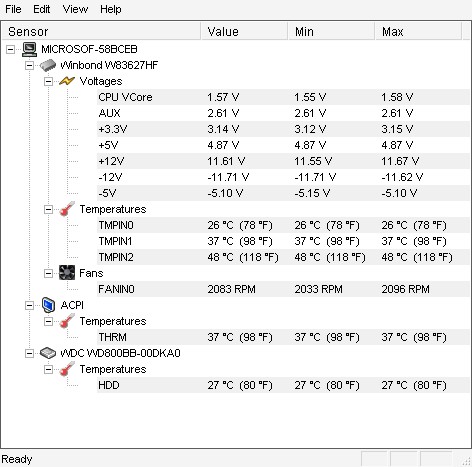
Task: Click the ACPI monitor icon
Action: [48, 305]
